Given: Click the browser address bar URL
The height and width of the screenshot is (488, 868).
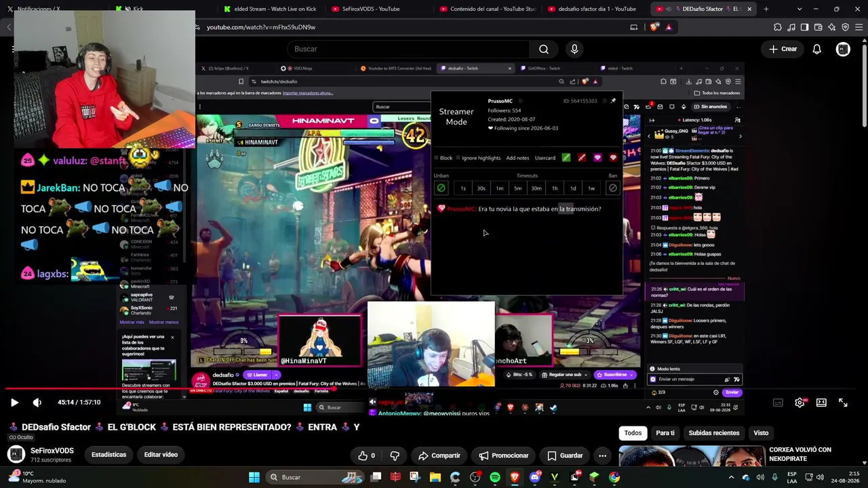Looking at the screenshot, I should pyautogui.click(x=261, y=27).
